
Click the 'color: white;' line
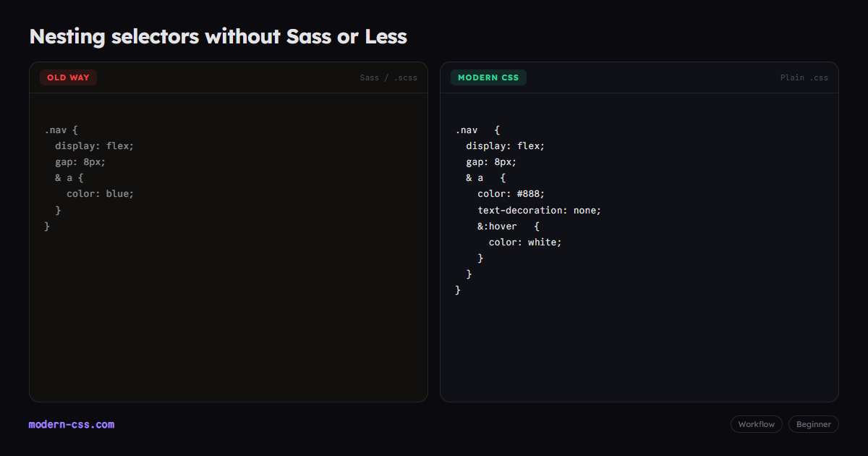[525, 242]
